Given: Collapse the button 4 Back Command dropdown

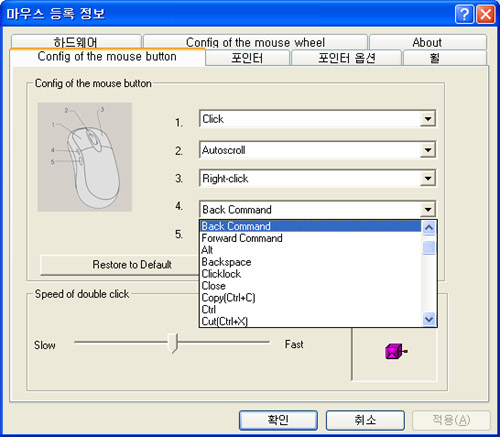Looking at the screenshot, I should (428, 210).
